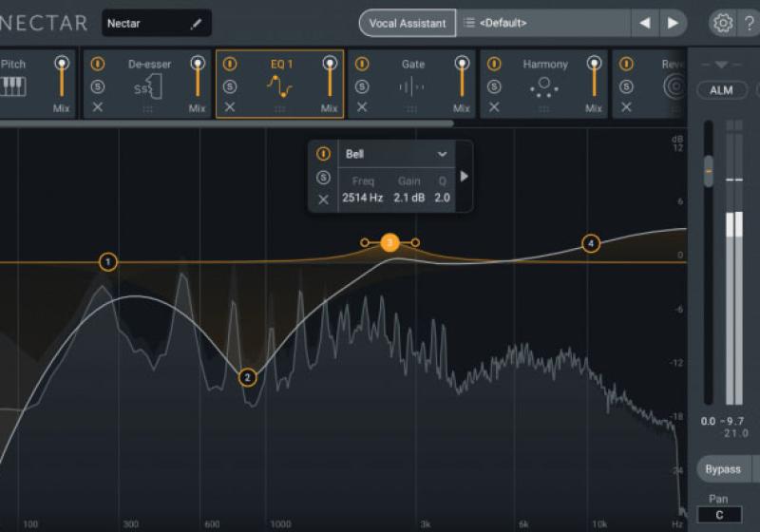Edit the Nectar instance name pencil
This screenshot has height=532, width=760.
tap(196, 24)
